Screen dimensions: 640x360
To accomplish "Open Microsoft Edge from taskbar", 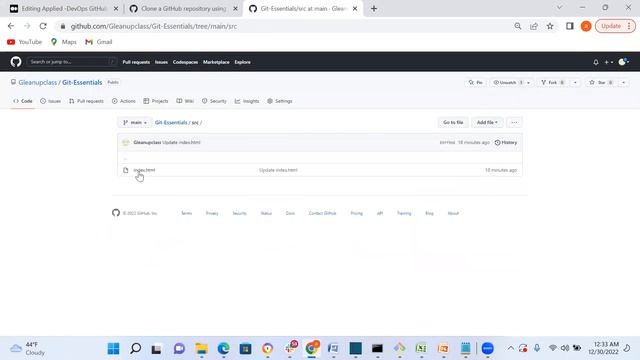I will [223, 349].
